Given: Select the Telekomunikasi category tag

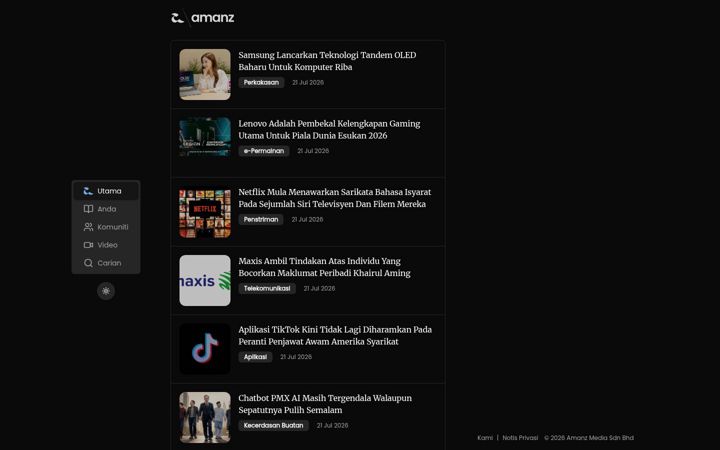Looking at the screenshot, I should pos(267,288).
